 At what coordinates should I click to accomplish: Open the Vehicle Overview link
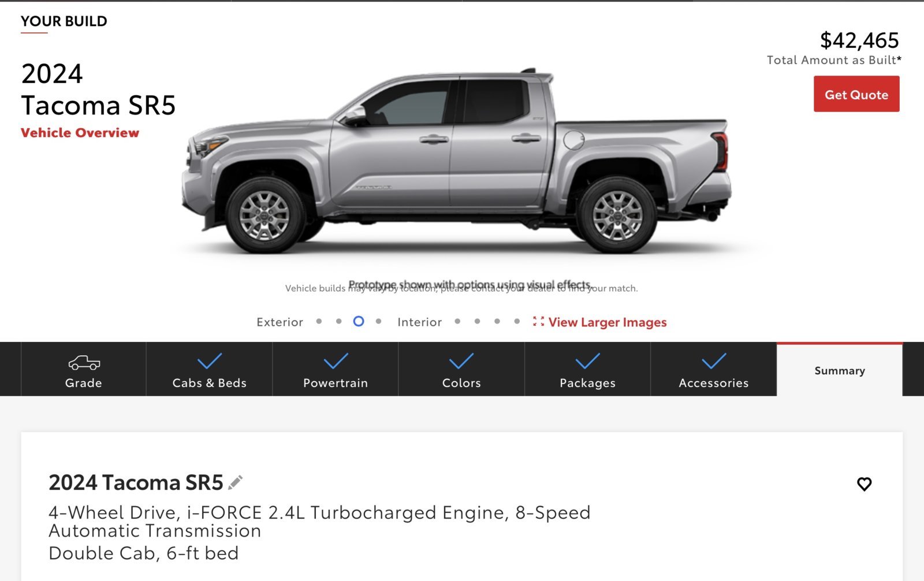coord(80,133)
